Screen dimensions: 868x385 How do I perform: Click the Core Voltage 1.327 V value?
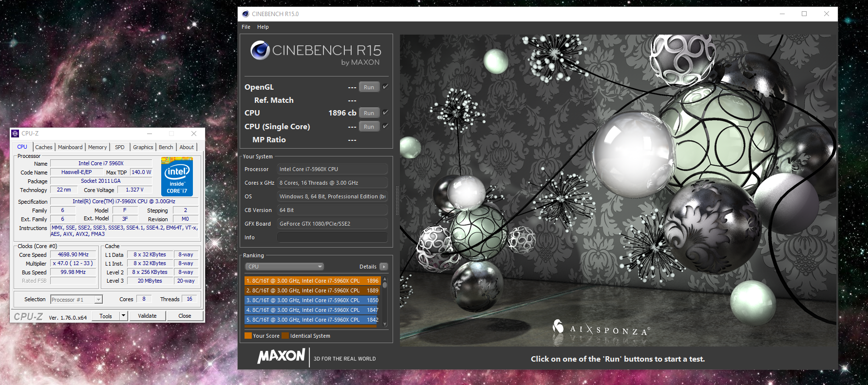click(134, 190)
